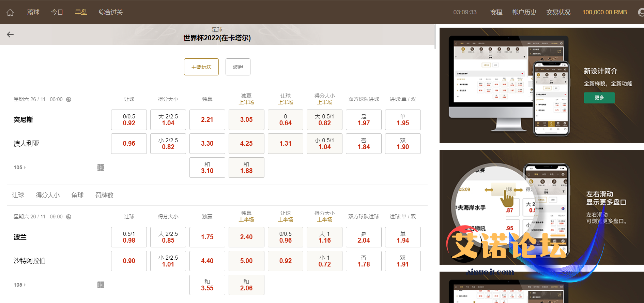Open 综合过关 menu item
644x303 pixels.
(111, 12)
